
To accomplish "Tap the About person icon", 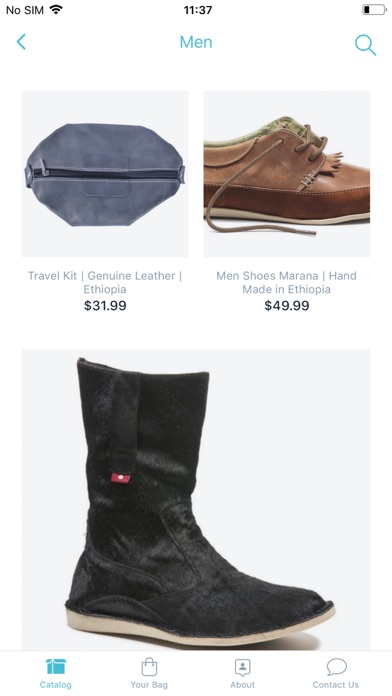I will point(242,667).
